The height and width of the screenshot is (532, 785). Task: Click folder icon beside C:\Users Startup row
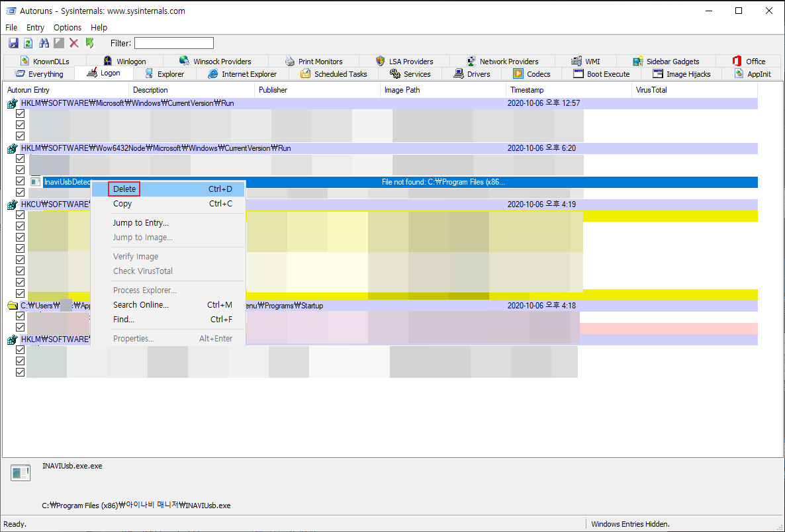13,306
